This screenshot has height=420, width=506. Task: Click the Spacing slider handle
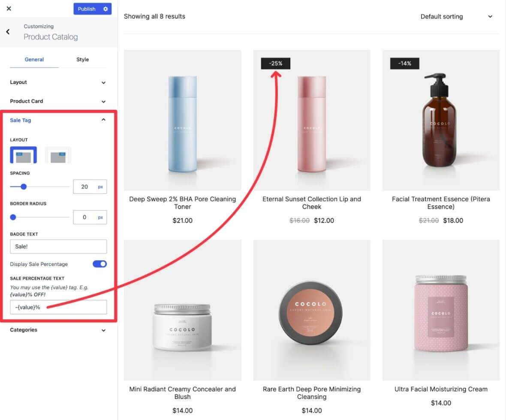coord(24,187)
